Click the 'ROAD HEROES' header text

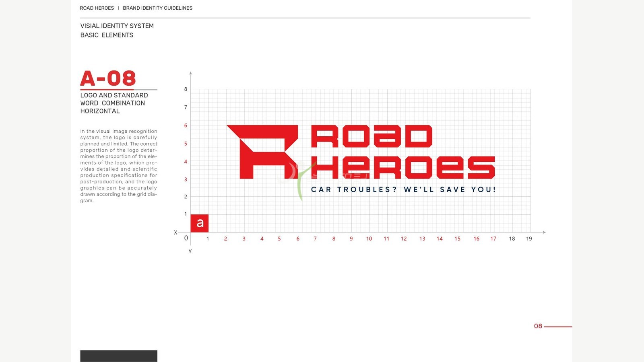tap(97, 8)
